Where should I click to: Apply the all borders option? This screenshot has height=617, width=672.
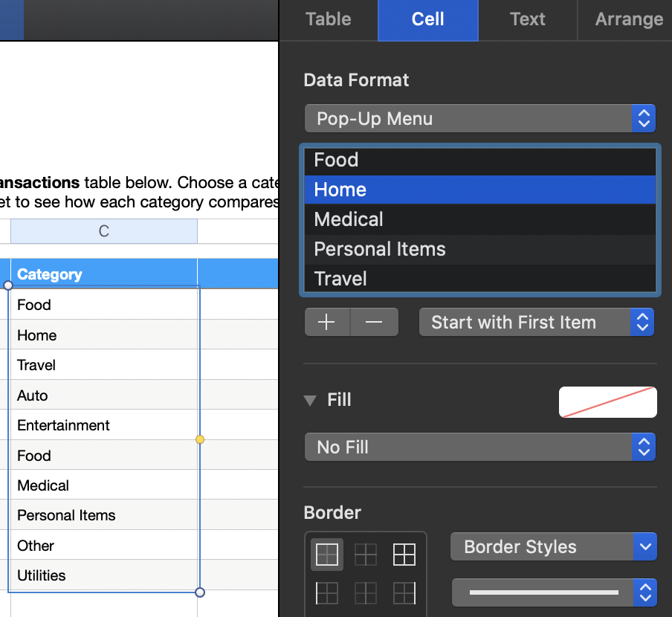(x=404, y=555)
